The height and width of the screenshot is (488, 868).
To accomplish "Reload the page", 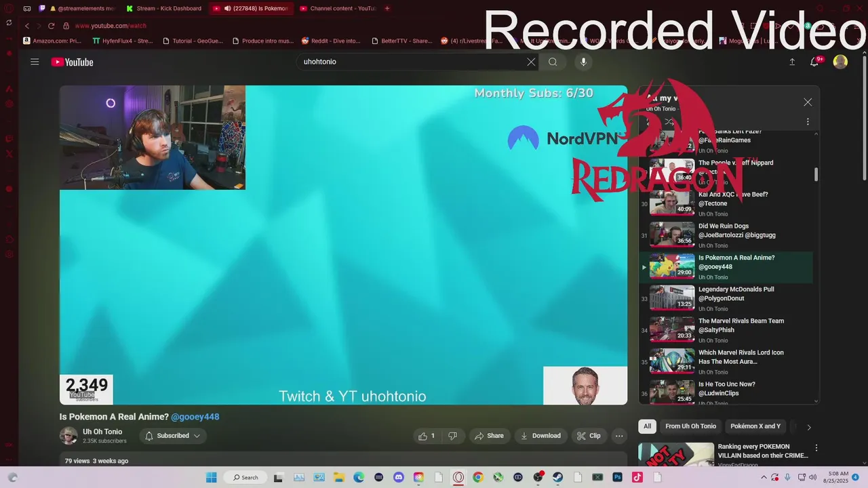I will [51, 26].
